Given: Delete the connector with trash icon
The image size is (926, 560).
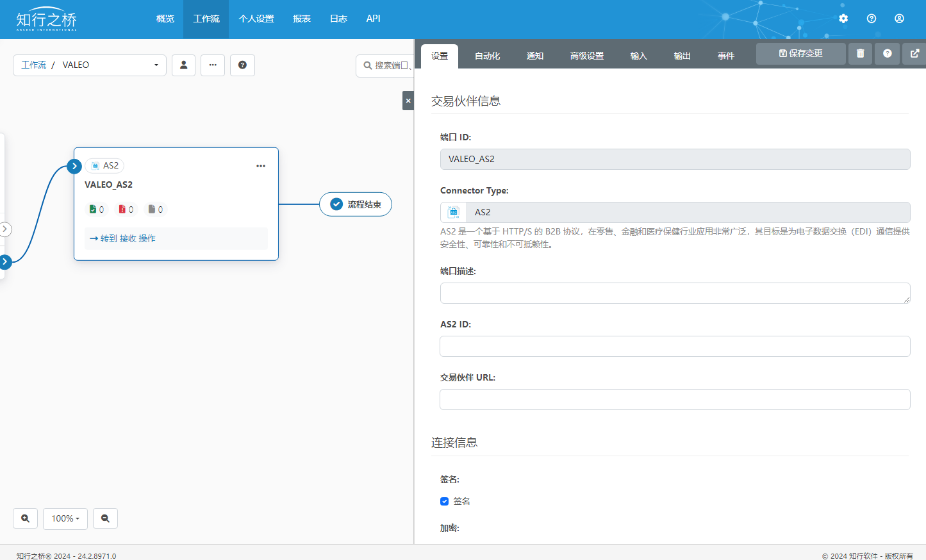Looking at the screenshot, I should [861, 54].
